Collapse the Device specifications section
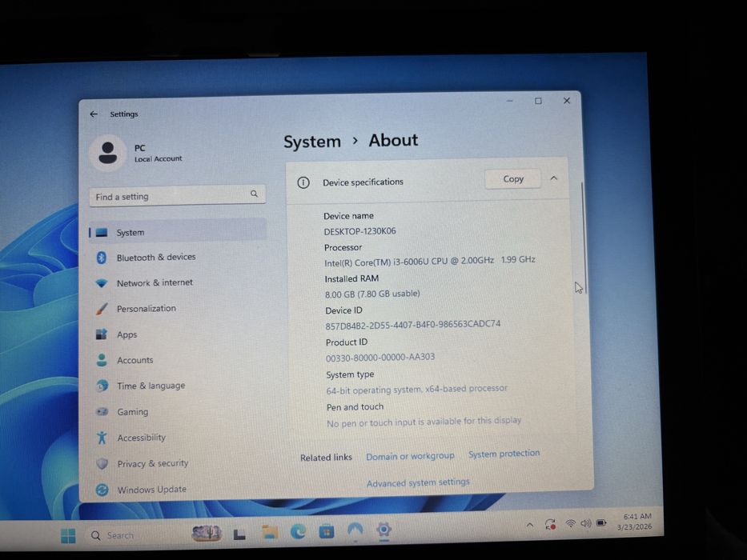 [x=553, y=178]
